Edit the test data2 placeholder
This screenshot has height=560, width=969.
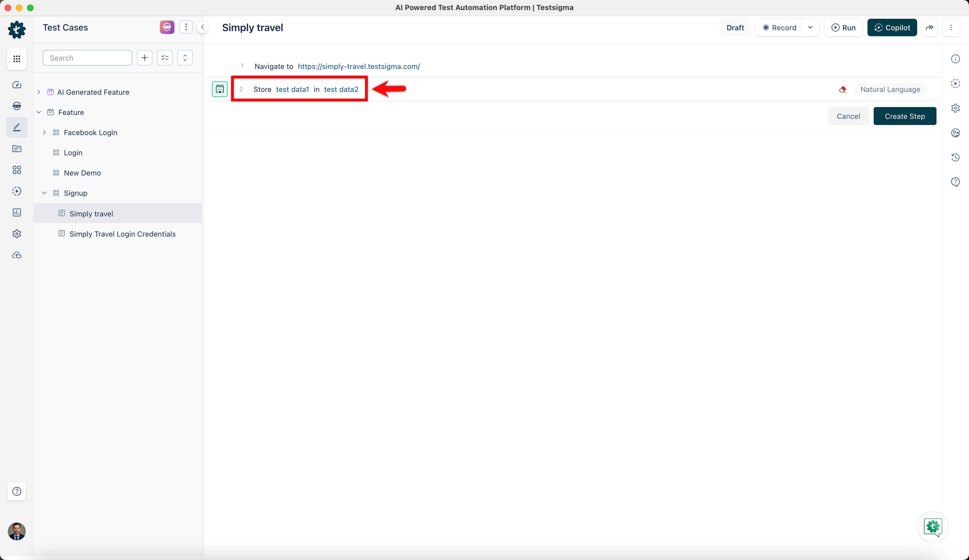tap(341, 90)
